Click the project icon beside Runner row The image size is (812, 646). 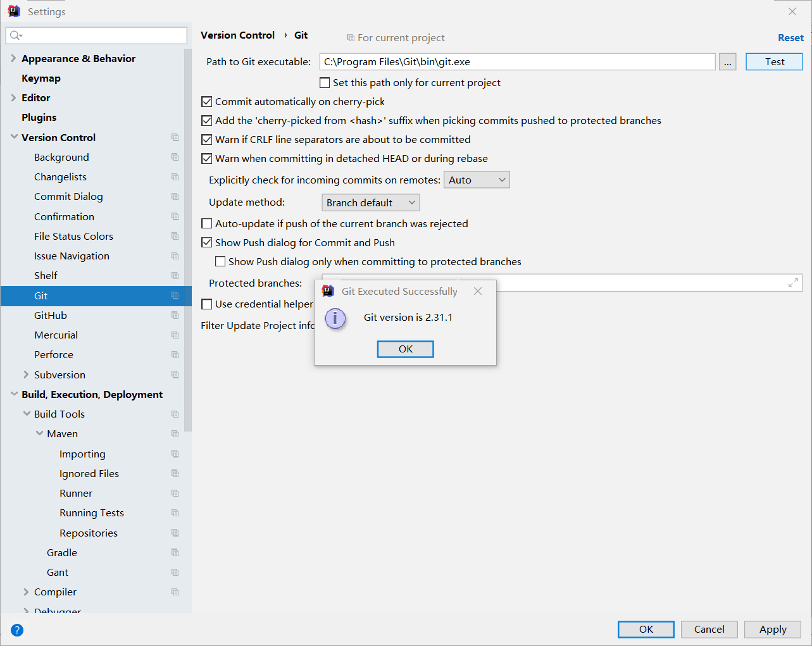tap(175, 493)
